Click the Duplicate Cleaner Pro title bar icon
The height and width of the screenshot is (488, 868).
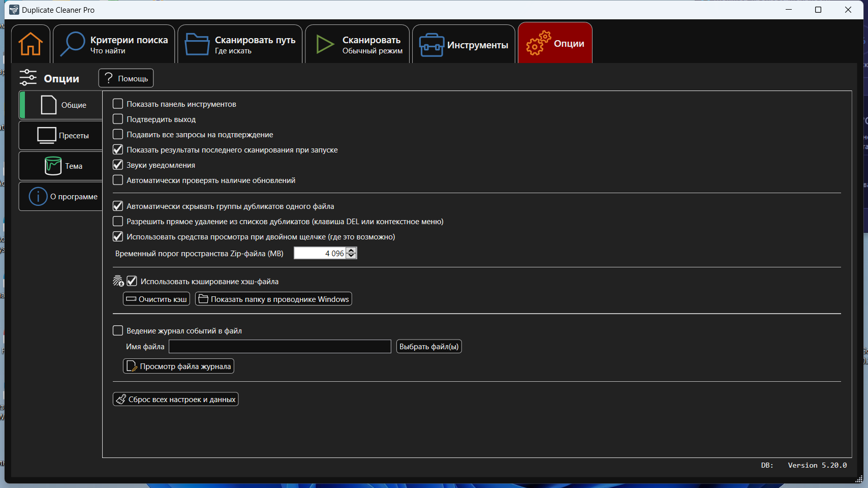(14, 10)
